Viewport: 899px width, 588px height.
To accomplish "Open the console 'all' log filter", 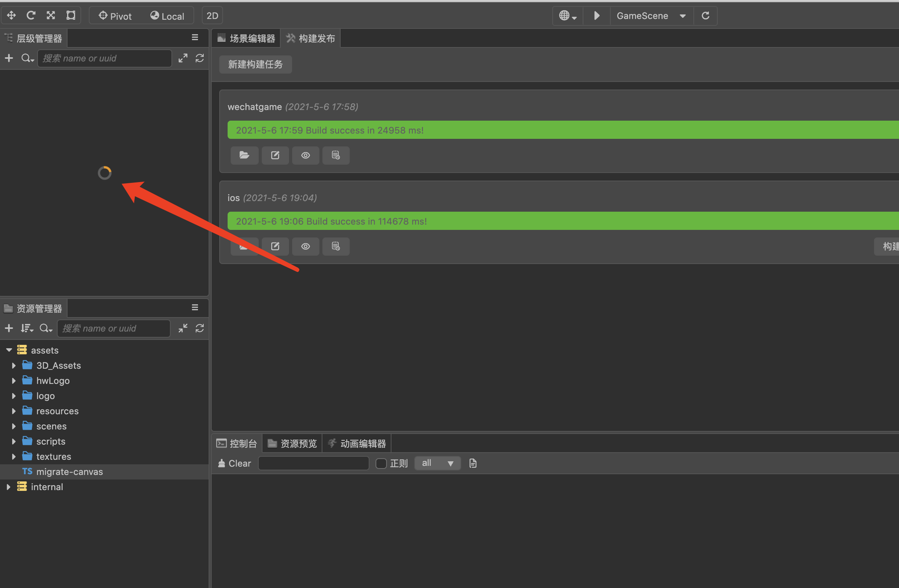I will [437, 463].
